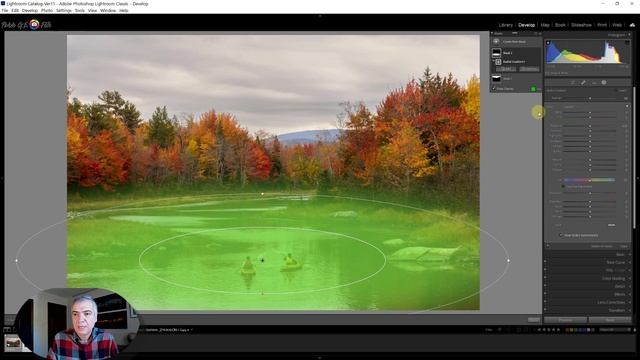This screenshot has width=640, height=360.
Task: Hide the filmstrip using bottom arrow
Action: 320,358
